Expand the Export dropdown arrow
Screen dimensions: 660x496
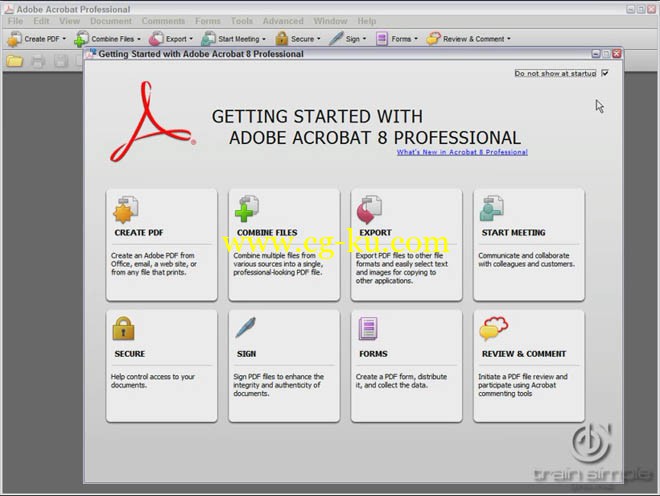click(191, 39)
